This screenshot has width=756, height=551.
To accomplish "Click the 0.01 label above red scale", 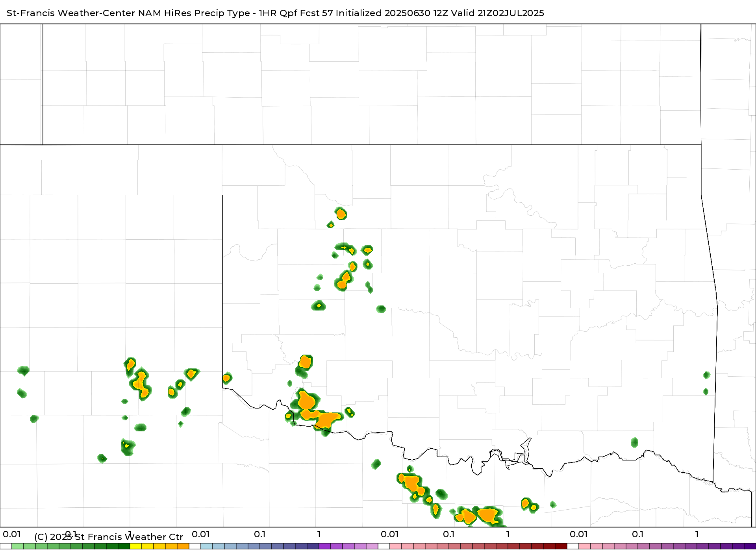I will pos(390,534).
